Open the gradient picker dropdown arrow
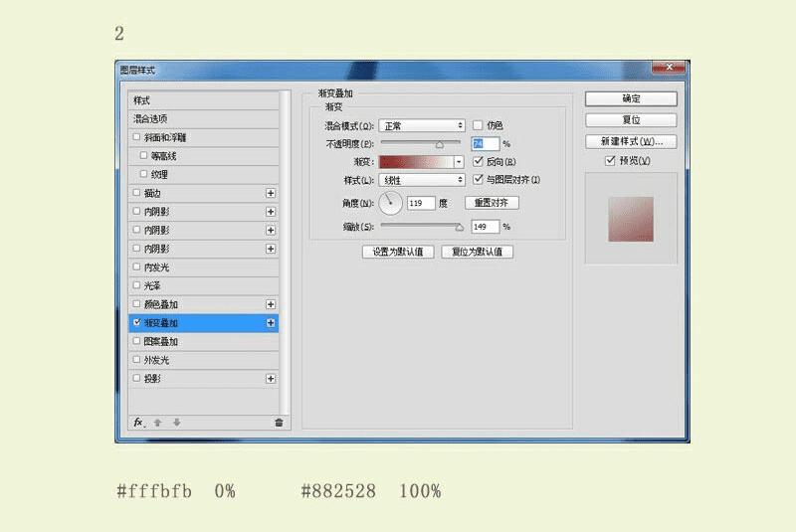Viewport: 796px width, 532px height. pyautogui.click(x=459, y=162)
